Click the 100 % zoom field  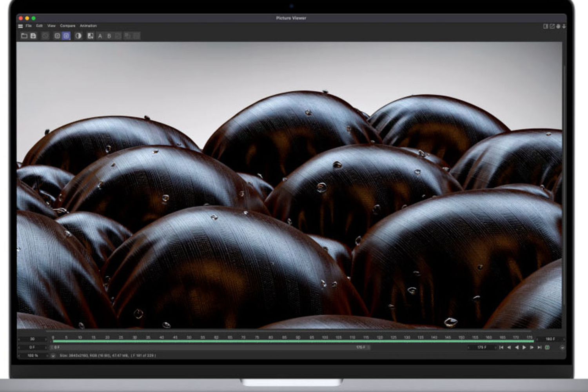coord(33,356)
